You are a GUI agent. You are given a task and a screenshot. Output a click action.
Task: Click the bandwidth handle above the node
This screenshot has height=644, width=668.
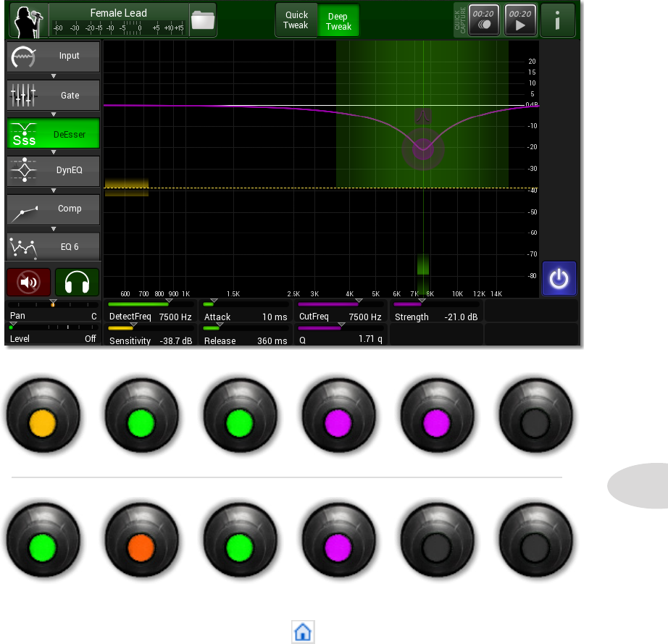423,116
